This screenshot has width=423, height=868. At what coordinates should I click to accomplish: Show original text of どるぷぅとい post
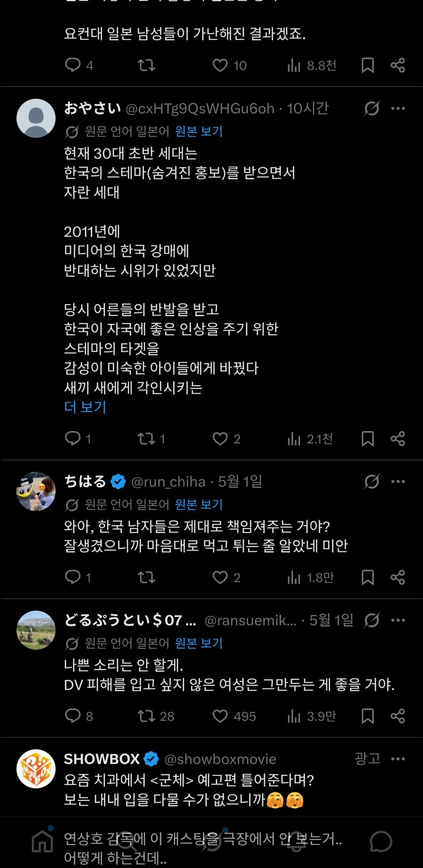tap(199, 643)
